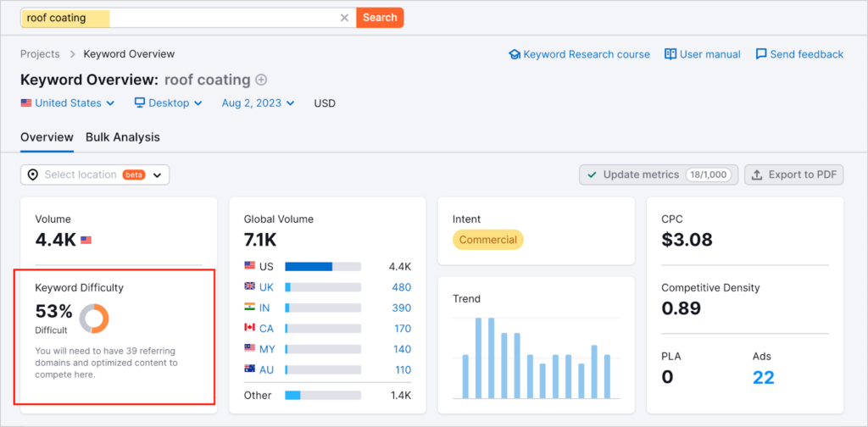Click the PLA value 0
868x427 pixels.
pyautogui.click(x=668, y=377)
